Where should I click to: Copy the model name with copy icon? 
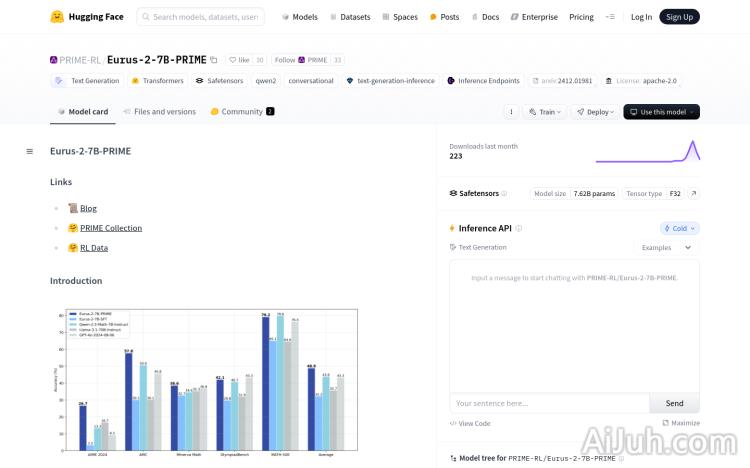(x=213, y=60)
